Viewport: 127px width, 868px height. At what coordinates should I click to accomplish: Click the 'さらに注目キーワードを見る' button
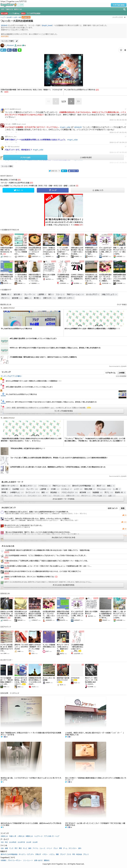point(64,499)
